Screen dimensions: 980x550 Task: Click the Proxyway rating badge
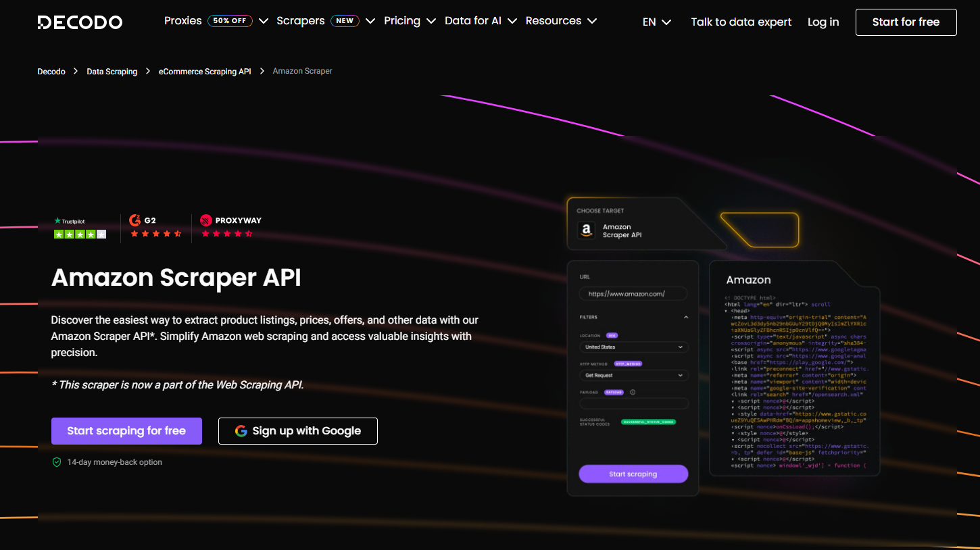point(230,227)
